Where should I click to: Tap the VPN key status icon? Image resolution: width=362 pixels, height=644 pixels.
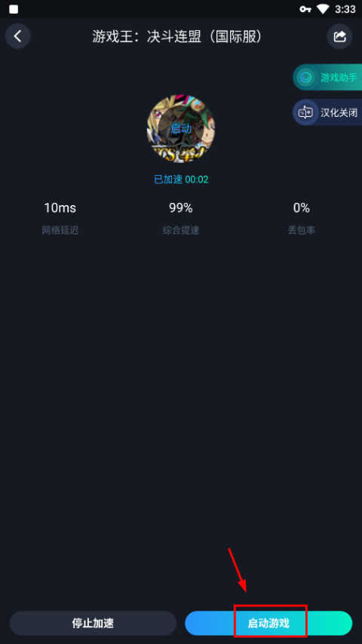tap(305, 9)
